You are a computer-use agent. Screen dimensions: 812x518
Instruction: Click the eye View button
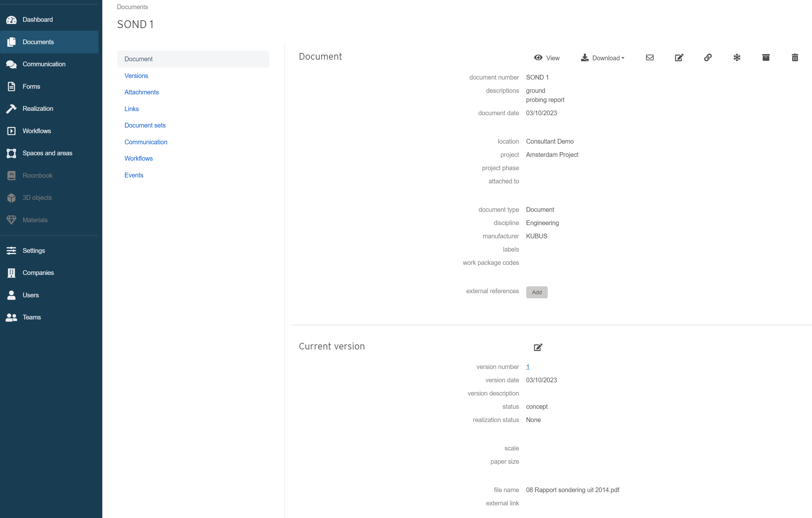pos(546,58)
